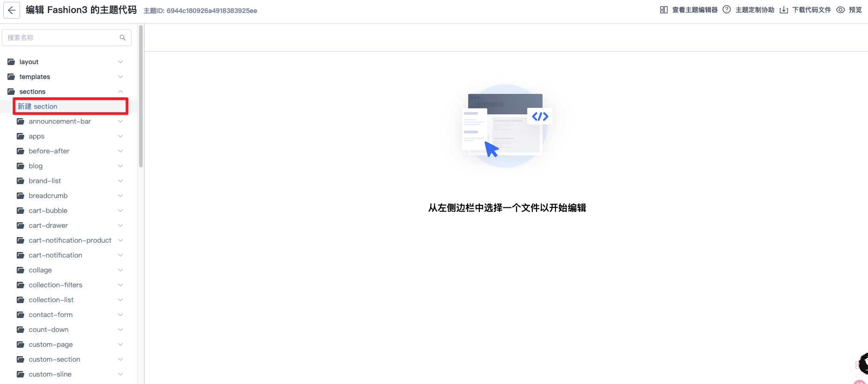Collapse the sections folder chevron

[120, 92]
